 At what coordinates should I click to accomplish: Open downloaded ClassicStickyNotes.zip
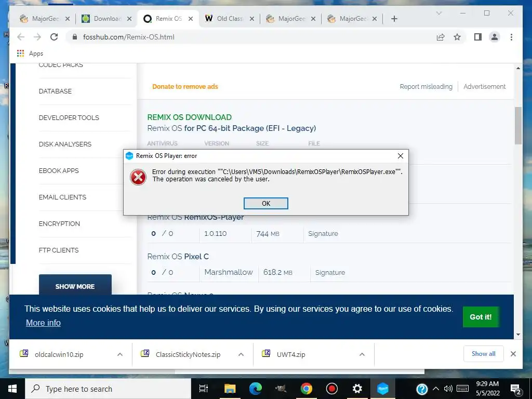click(x=188, y=354)
